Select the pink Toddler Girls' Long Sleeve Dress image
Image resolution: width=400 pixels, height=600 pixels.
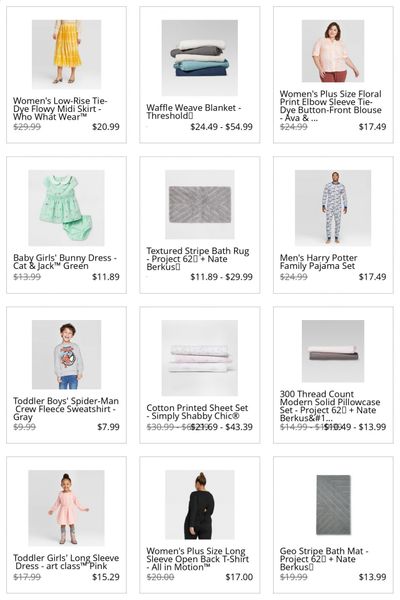coord(66,508)
